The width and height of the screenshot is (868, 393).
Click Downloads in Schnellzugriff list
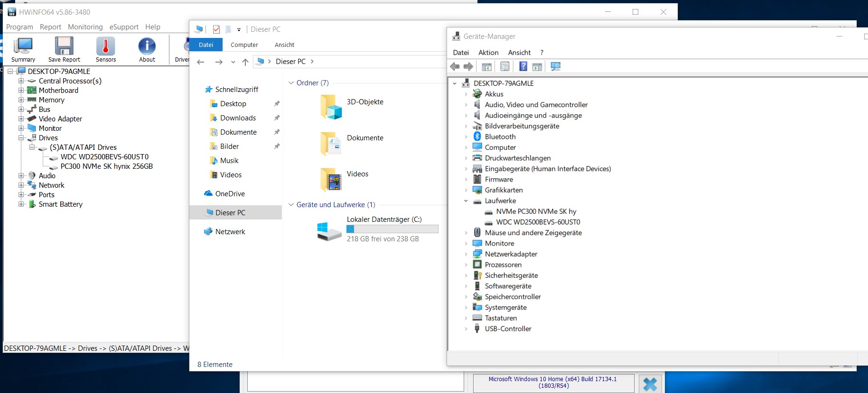pyautogui.click(x=238, y=118)
